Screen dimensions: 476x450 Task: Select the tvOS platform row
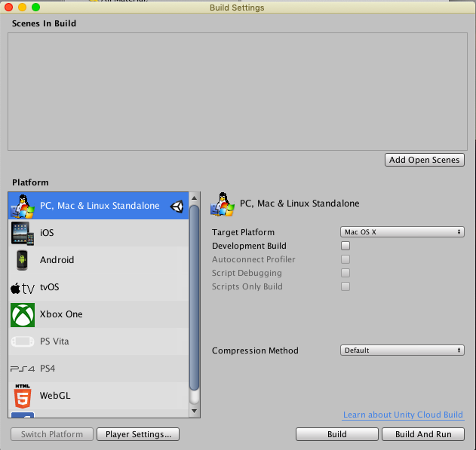coord(98,287)
